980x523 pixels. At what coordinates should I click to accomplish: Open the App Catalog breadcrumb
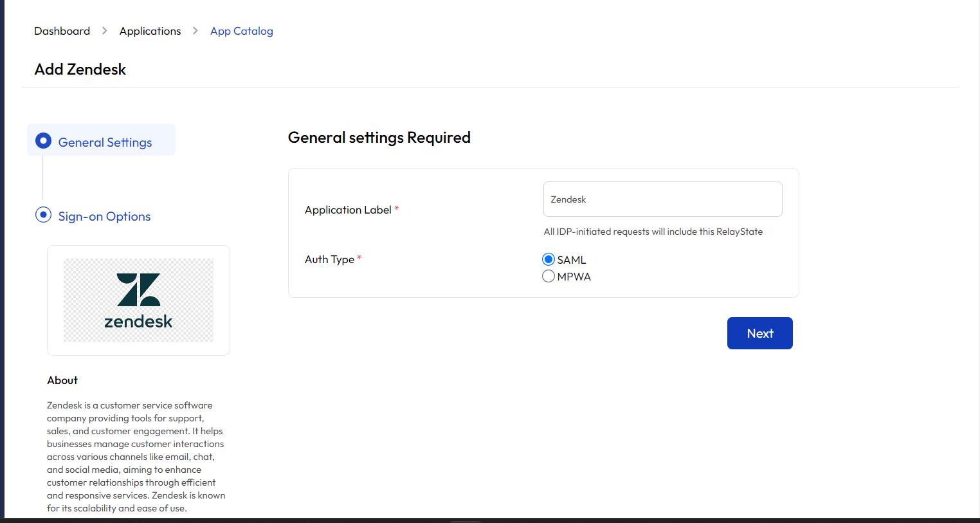(x=242, y=31)
